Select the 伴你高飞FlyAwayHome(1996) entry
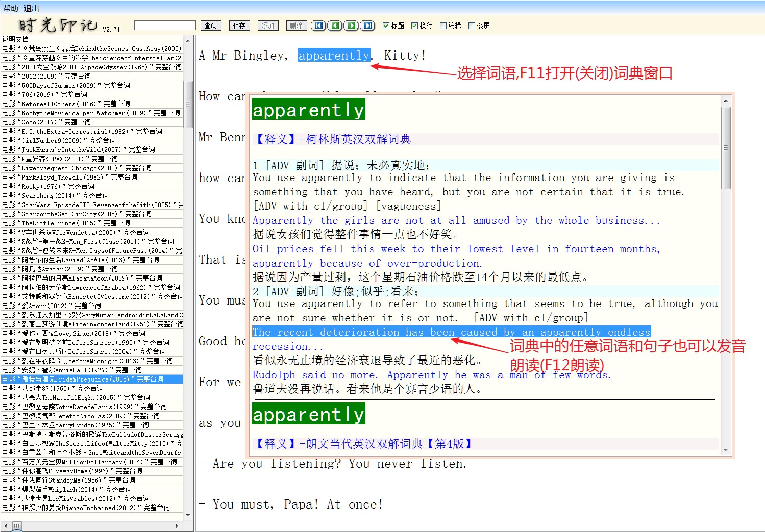The image size is (765, 532). 92,471
